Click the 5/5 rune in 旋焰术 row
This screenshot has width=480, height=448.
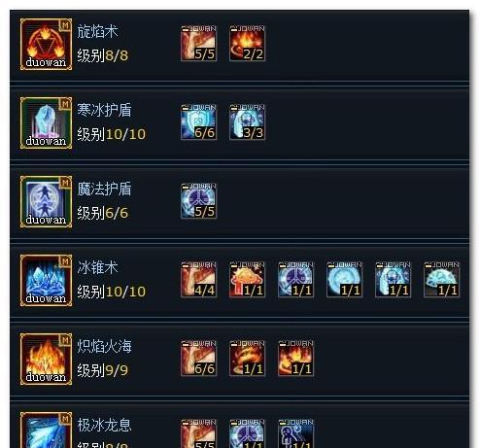[199, 44]
